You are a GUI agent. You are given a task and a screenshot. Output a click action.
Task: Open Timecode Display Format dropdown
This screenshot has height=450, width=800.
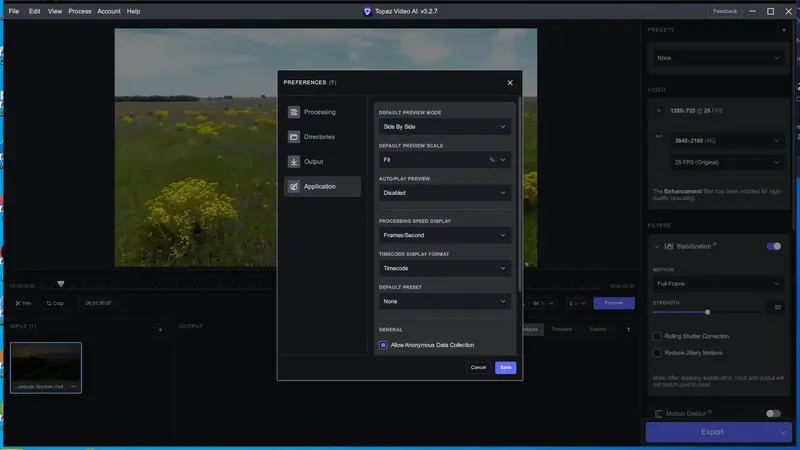444,268
